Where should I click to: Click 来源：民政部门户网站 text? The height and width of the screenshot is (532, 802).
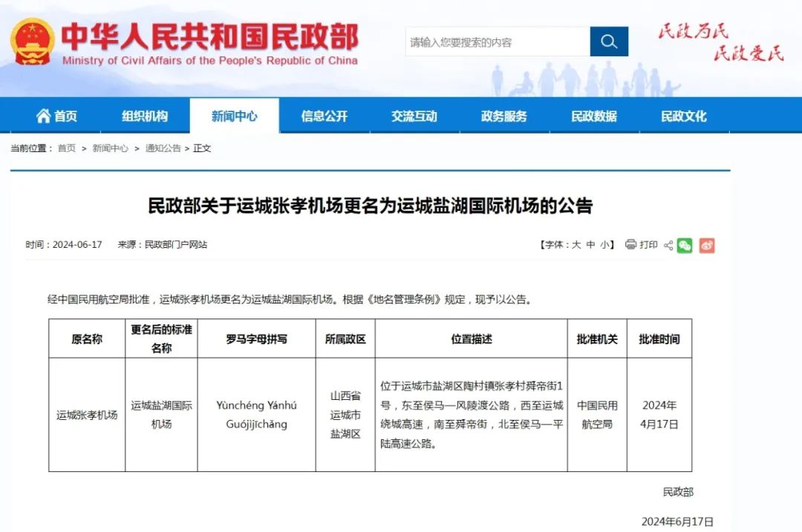pos(163,245)
